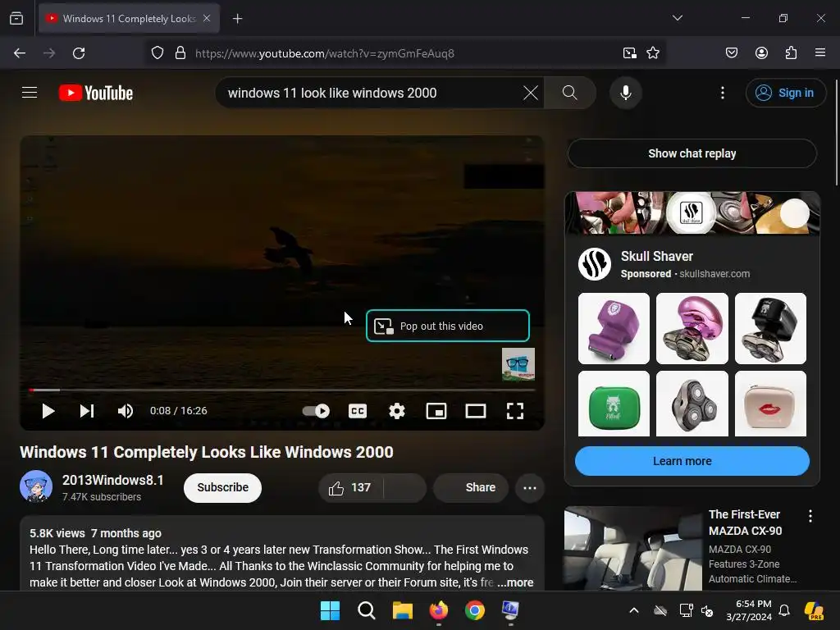Open the 2013Windows8.1 channel name link
The height and width of the screenshot is (630, 840).
(x=113, y=480)
